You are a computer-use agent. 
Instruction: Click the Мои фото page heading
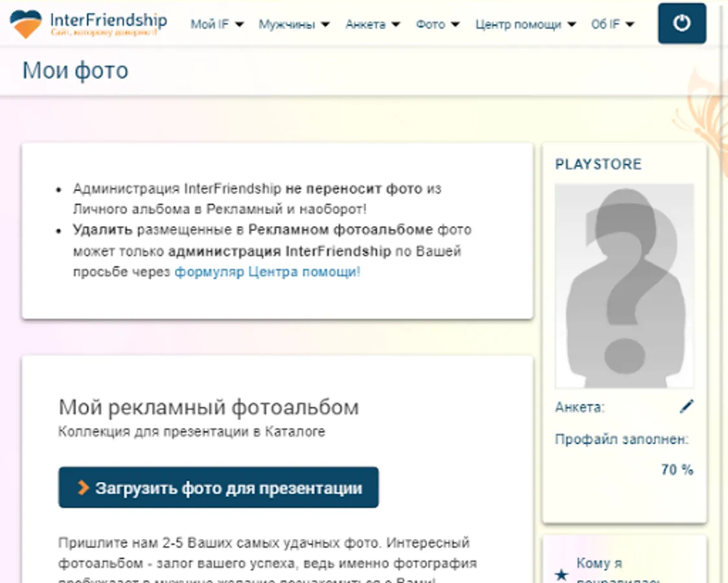pos(76,71)
